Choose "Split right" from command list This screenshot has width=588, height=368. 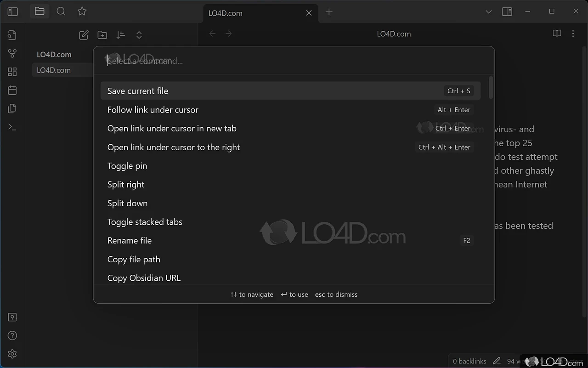coord(126,185)
